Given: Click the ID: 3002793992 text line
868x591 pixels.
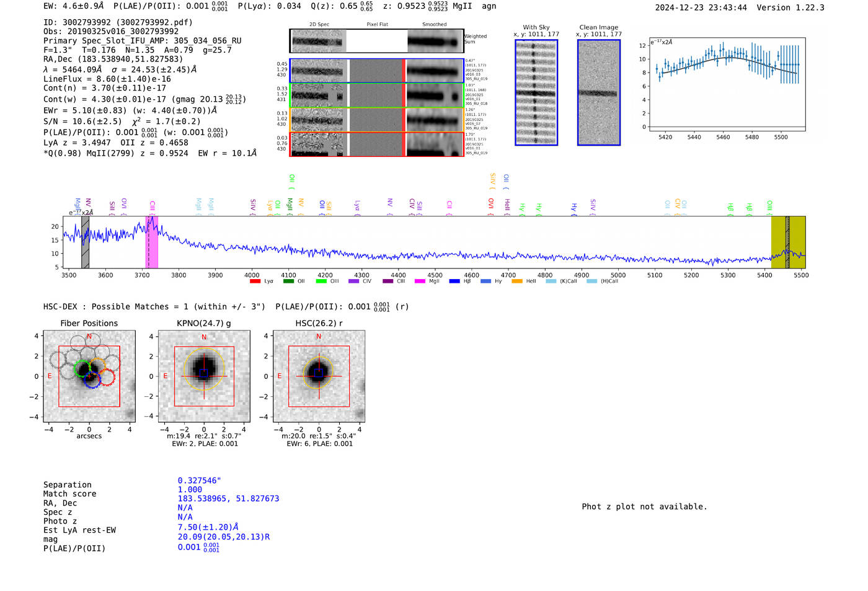Looking at the screenshot, I should coord(118,22).
